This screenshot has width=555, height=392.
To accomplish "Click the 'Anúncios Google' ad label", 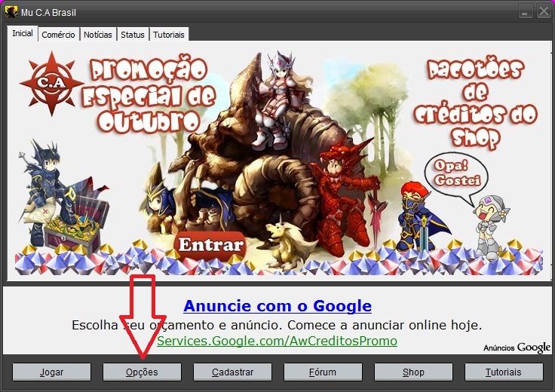I will point(517,348).
